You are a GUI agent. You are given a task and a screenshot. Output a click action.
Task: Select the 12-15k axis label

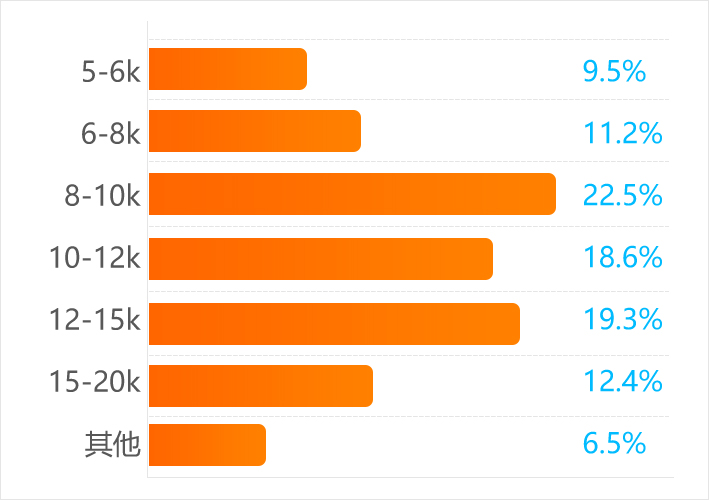pos(95,320)
